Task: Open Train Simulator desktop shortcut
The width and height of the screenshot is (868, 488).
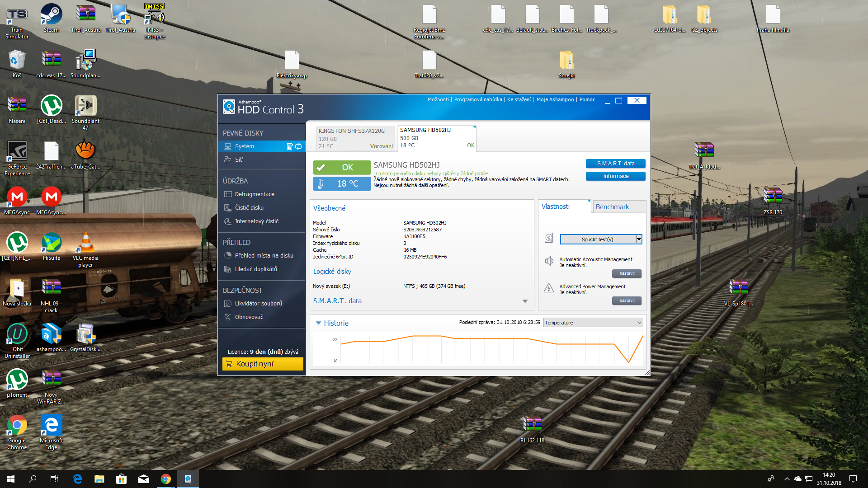Action: tap(17, 22)
